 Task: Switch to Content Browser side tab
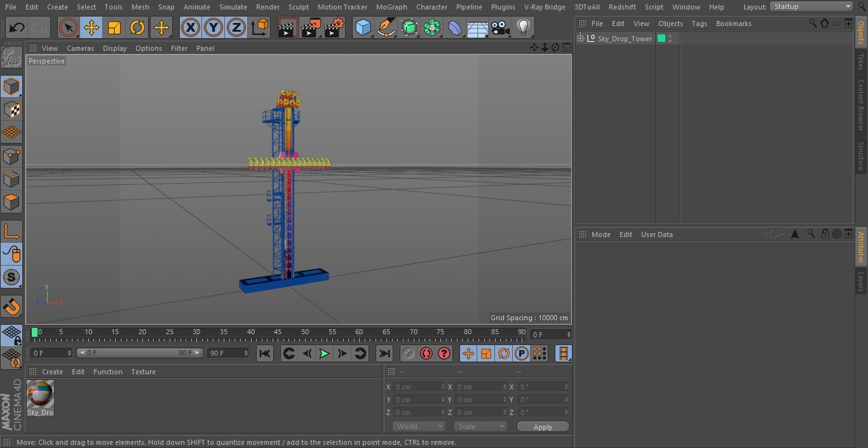tap(861, 105)
